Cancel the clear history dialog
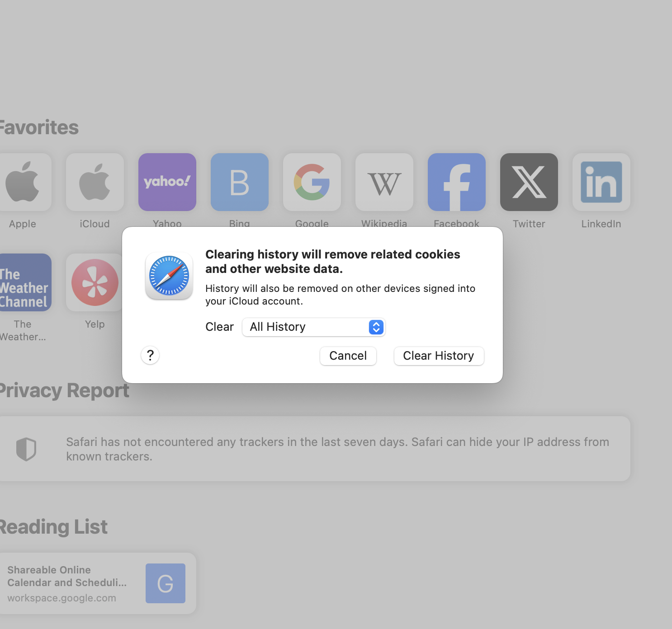This screenshot has height=629, width=672. click(348, 356)
